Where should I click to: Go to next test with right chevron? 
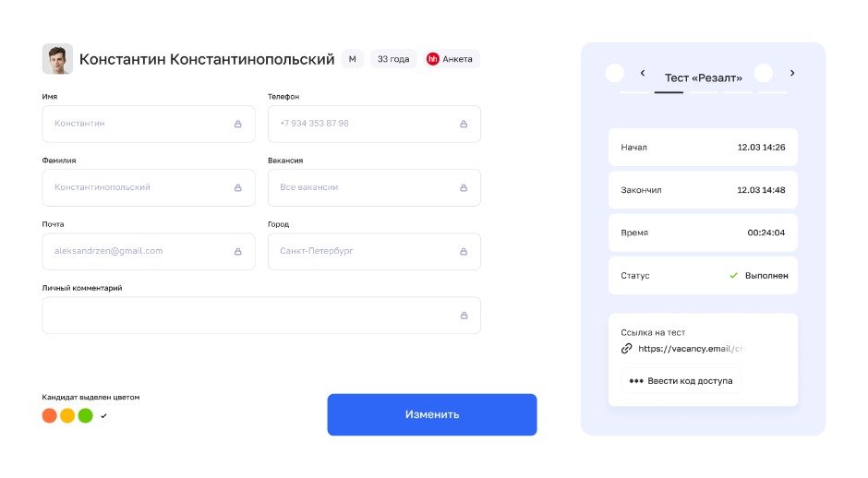click(792, 73)
